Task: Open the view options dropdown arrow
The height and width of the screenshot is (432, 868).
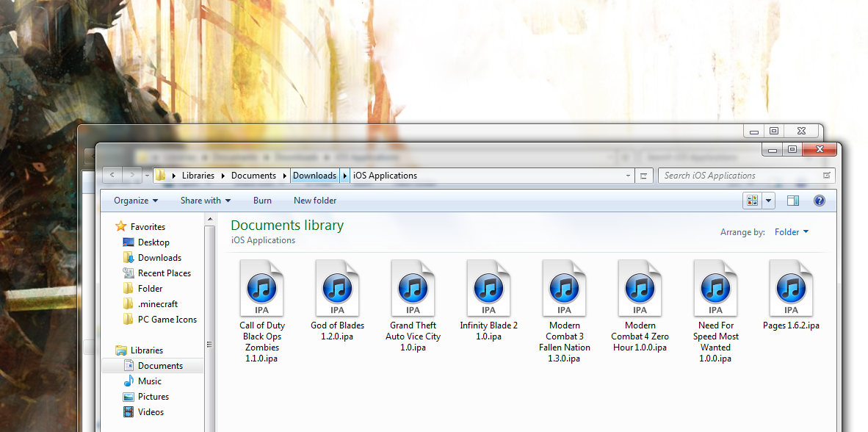Action: (x=768, y=201)
